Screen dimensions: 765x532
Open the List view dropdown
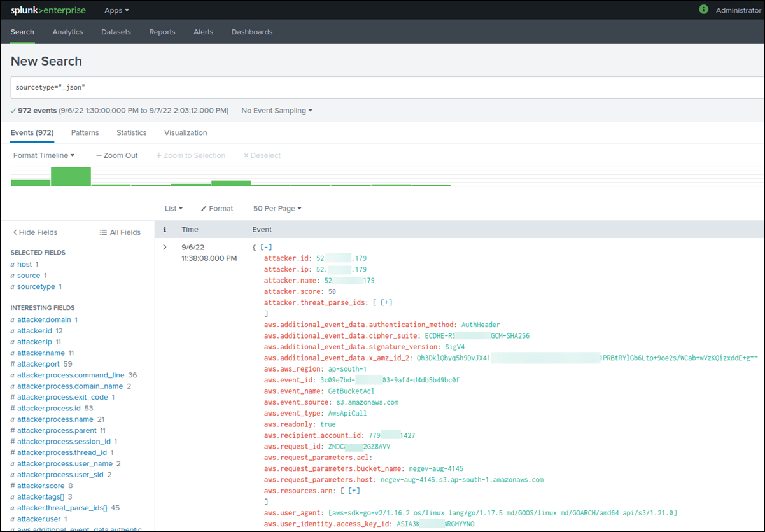click(x=173, y=208)
